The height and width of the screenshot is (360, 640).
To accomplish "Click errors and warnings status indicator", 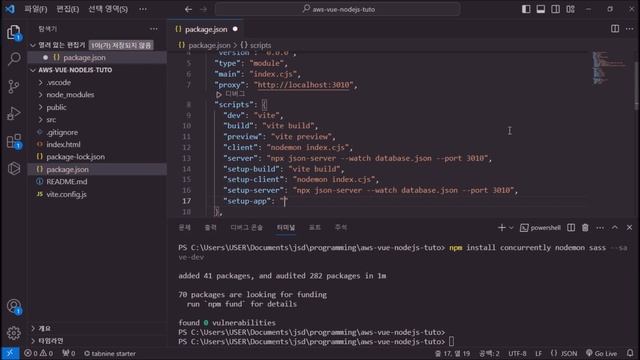I will [x=39, y=353].
